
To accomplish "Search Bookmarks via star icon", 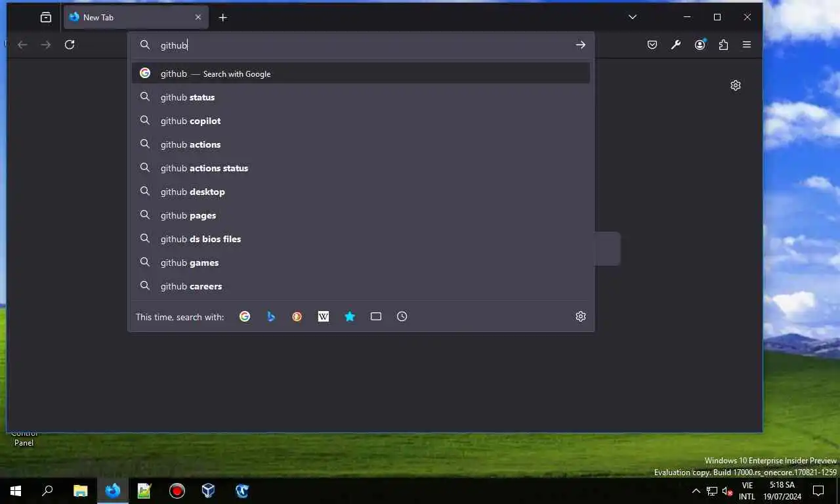I will click(350, 316).
